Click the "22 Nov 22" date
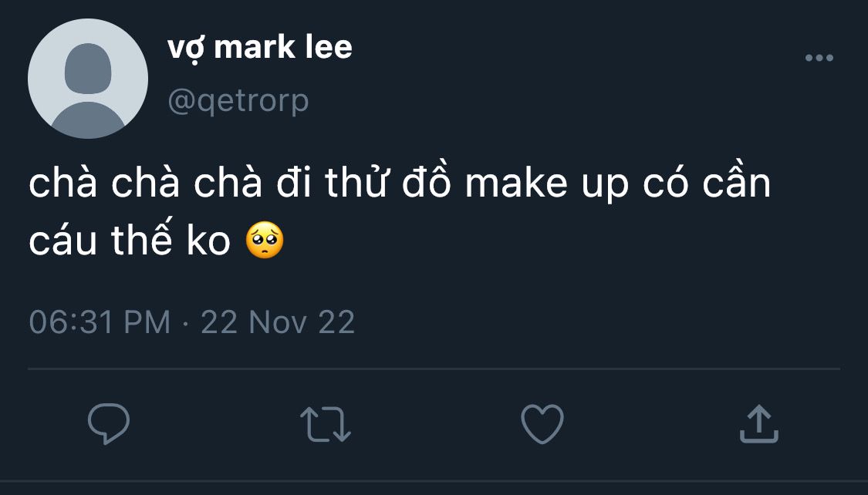The image size is (868, 495). pyautogui.click(x=278, y=322)
